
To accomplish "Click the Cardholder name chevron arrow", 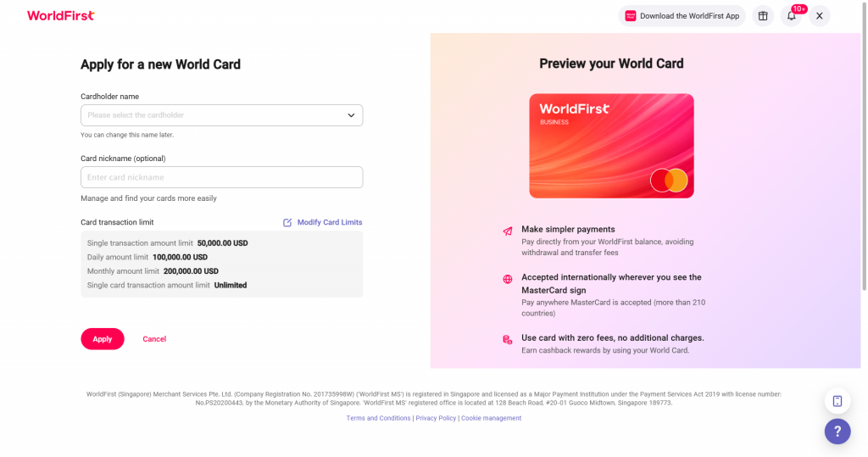I will 351,115.
